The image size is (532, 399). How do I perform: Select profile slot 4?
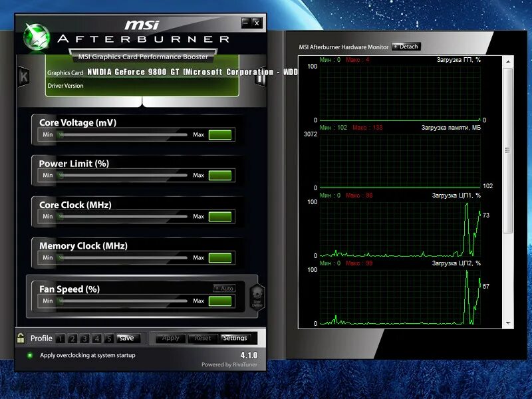pos(97,338)
